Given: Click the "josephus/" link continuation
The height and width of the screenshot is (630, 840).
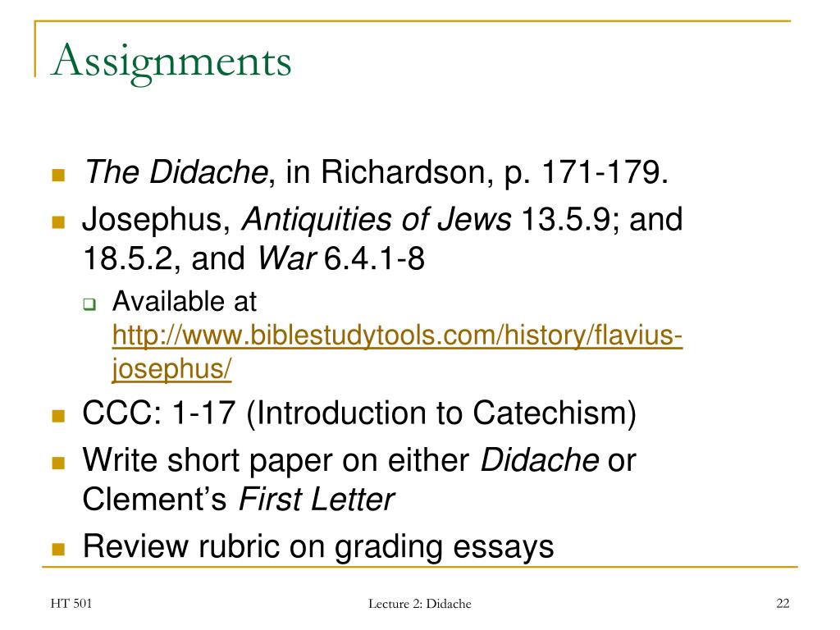Looking at the screenshot, I should click(171, 368).
